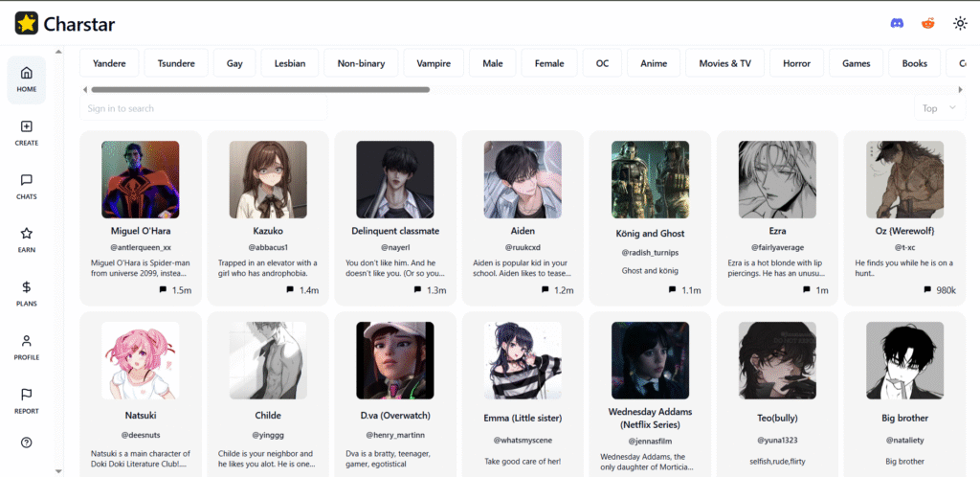Open Natsuki character avatar

pyautogui.click(x=141, y=361)
